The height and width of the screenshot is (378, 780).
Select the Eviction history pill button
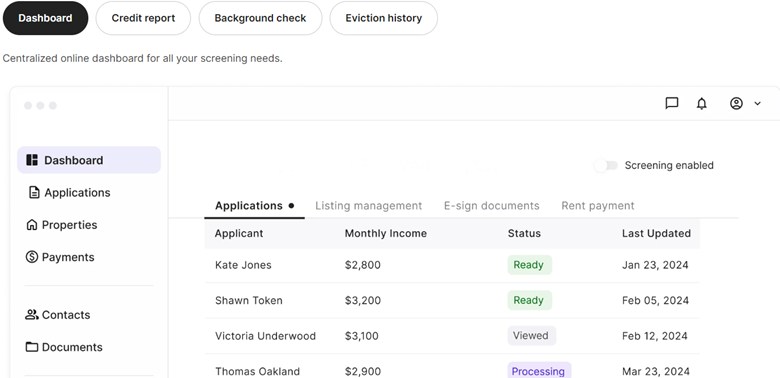[x=384, y=18]
